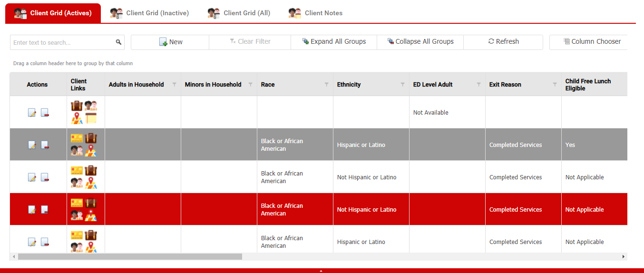644x273 pixels.
Task: Open ID card link in the gray row
Action: (77, 138)
